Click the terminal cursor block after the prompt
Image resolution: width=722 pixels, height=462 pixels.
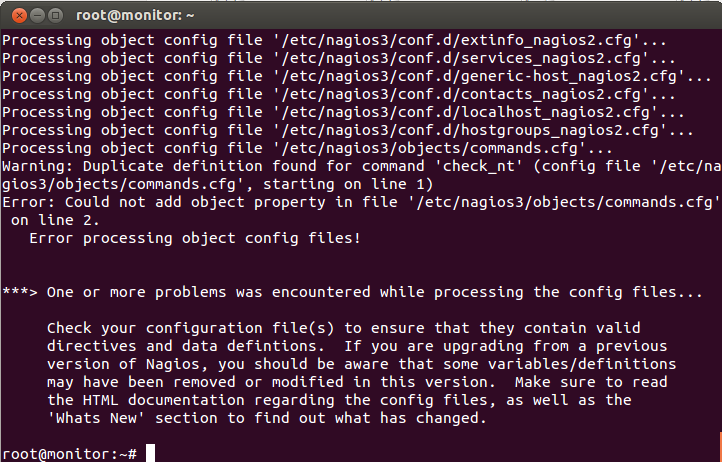point(151,454)
